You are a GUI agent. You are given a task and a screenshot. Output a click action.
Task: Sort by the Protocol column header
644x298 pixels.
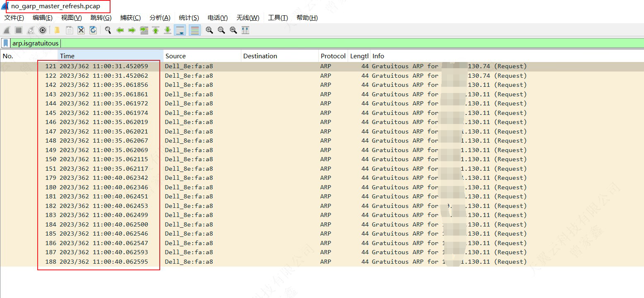333,56
